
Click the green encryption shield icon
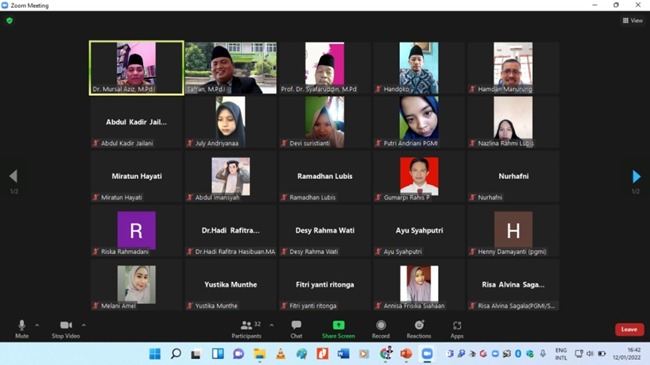10,20
